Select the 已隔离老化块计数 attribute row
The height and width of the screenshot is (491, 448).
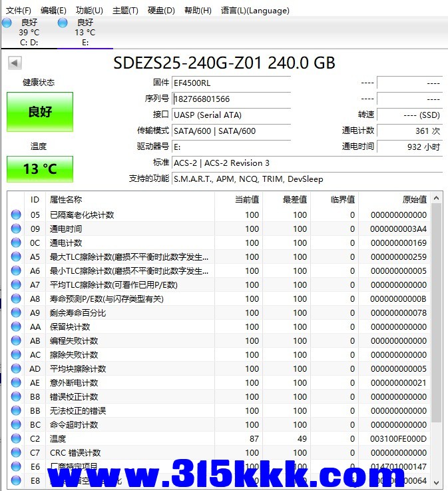pyautogui.click(x=219, y=215)
